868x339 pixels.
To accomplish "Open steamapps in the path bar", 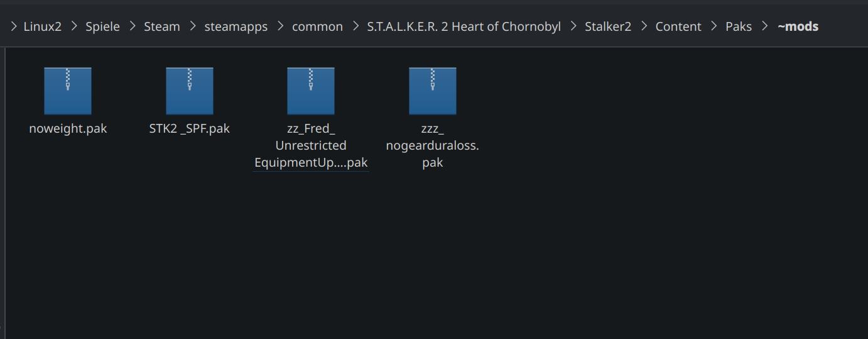I will (236, 26).
